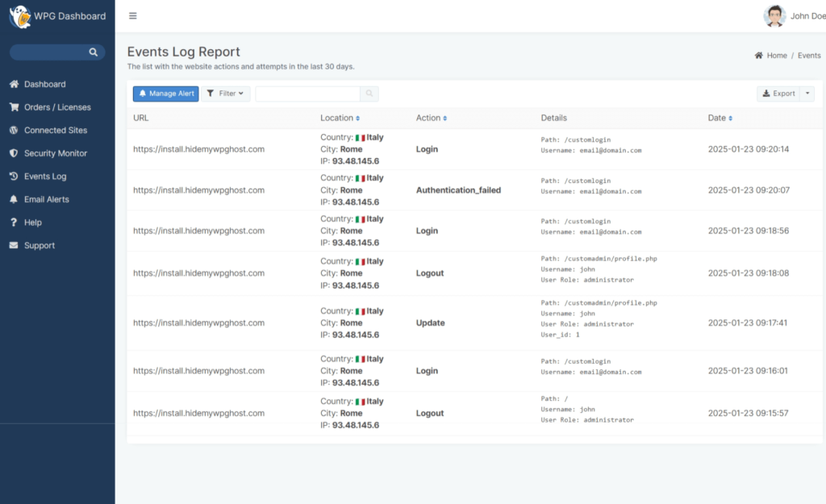Open the Filter dropdown
The width and height of the screenshot is (826, 504).
point(226,93)
